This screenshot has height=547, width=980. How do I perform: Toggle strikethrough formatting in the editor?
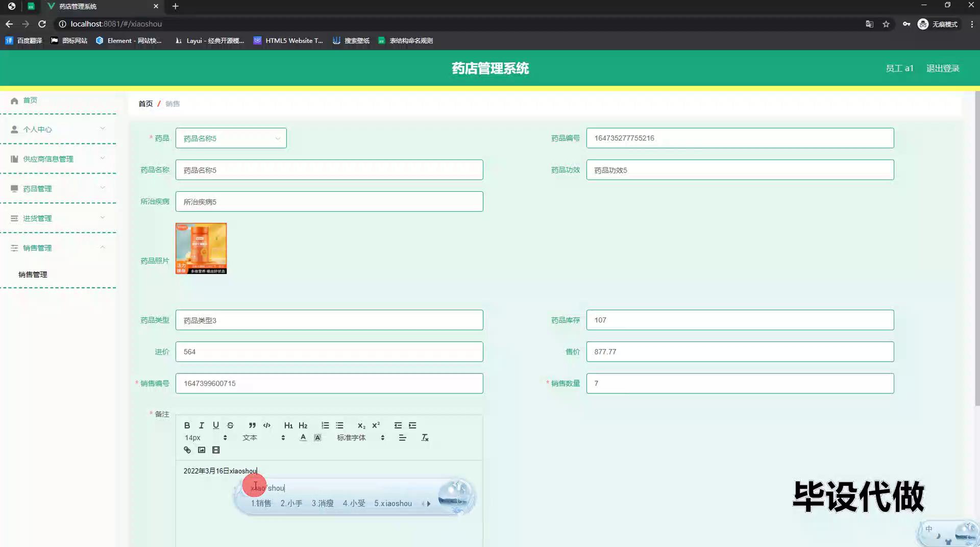click(x=230, y=425)
